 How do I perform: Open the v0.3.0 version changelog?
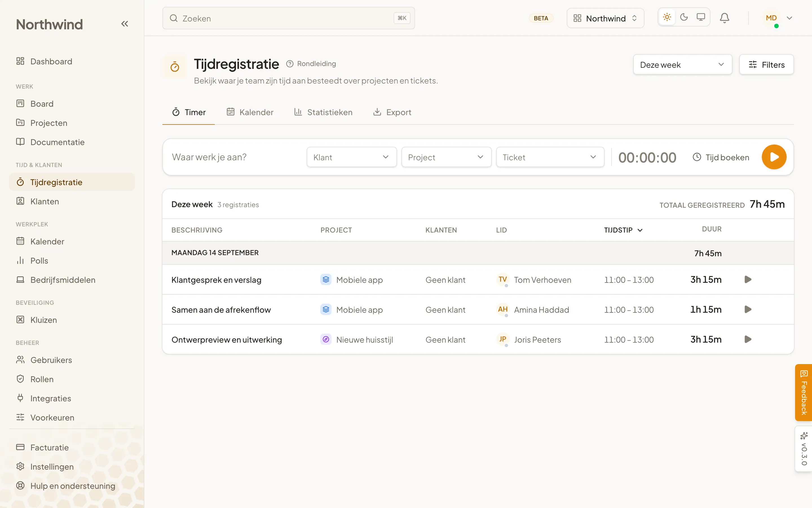tap(804, 449)
